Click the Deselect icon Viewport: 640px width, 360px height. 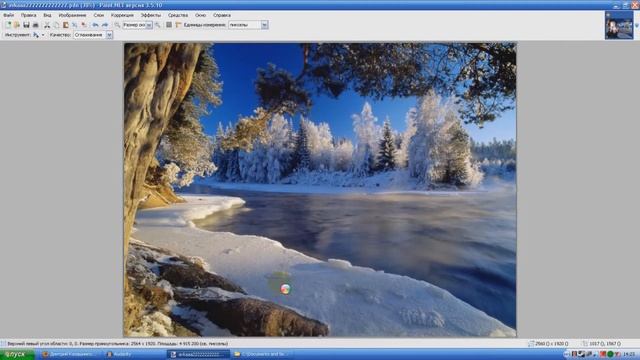(84, 25)
